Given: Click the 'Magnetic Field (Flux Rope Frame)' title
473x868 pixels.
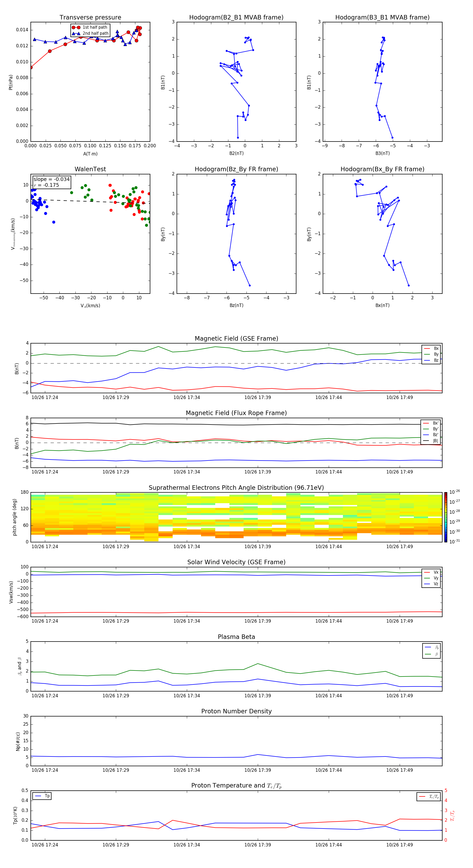Looking at the screenshot, I should click(236, 413).
